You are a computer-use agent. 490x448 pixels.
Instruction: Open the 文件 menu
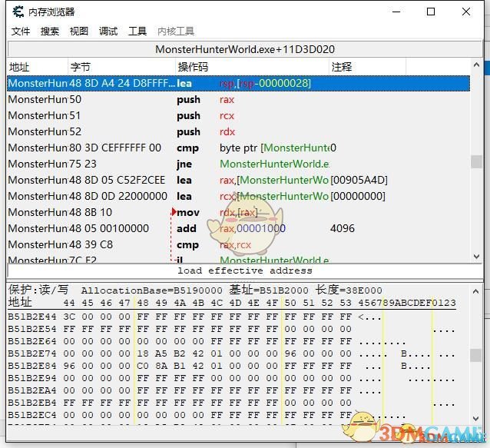point(21,31)
